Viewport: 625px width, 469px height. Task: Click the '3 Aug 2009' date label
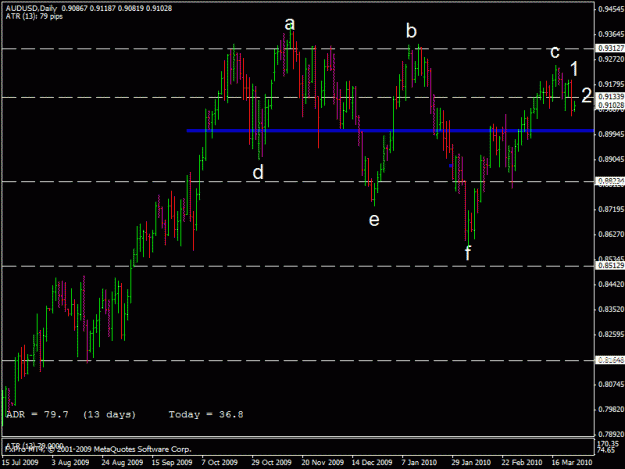[70, 463]
